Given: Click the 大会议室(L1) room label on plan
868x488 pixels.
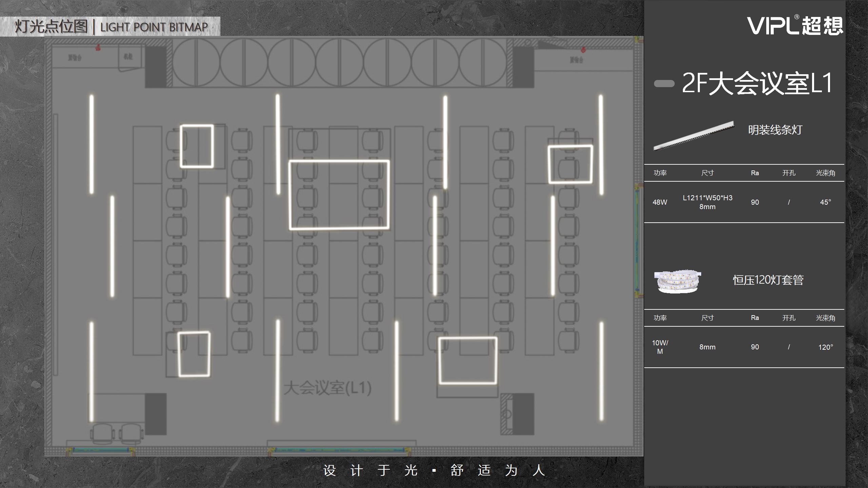Looking at the screenshot, I should coord(327,388).
